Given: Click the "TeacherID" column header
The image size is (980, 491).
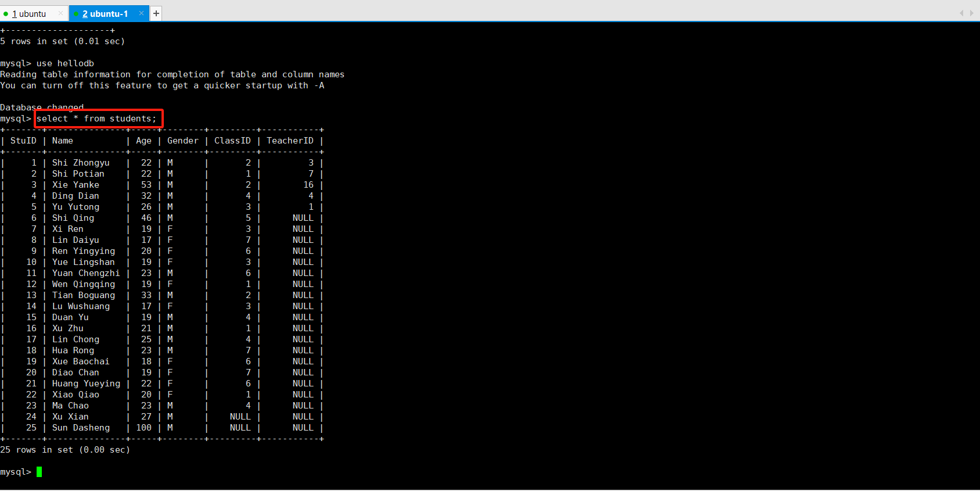Looking at the screenshot, I should coord(290,141).
